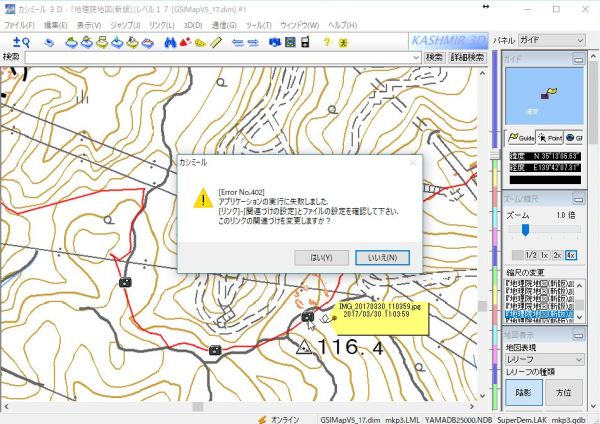Screen dimensions: 600x424
Task: Click the map stack icon with blue dome
Action: tap(87, 42)
